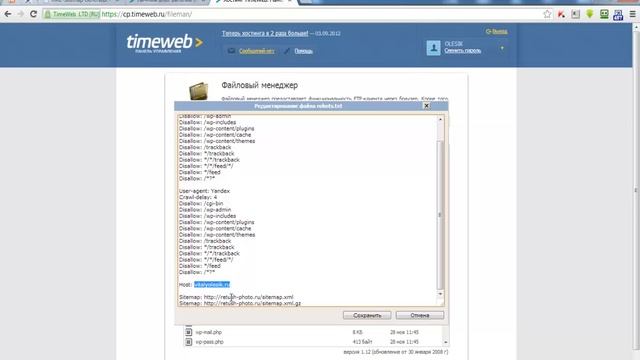Click the timeweb logo
Image resolution: width=640 pixels, height=360 pixels.
164,43
